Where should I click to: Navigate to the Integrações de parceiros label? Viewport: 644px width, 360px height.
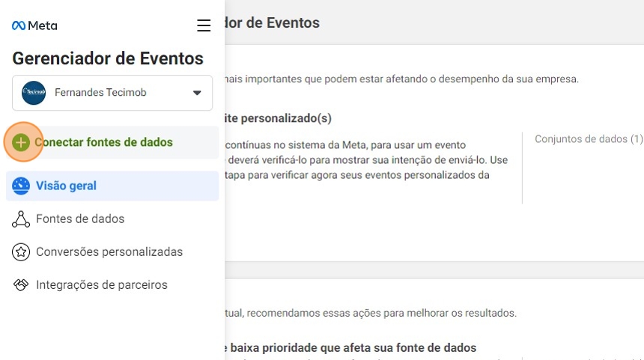(102, 285)
